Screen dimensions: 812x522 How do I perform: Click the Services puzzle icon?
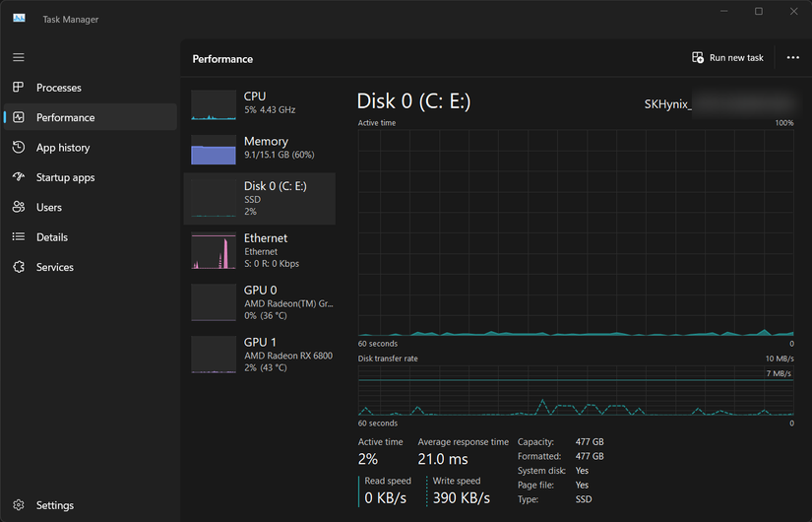pyautogui.click(x=19, y=267)
